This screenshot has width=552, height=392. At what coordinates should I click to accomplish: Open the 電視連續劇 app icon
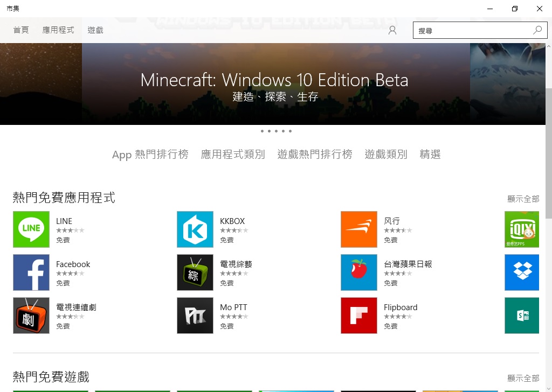31,316
